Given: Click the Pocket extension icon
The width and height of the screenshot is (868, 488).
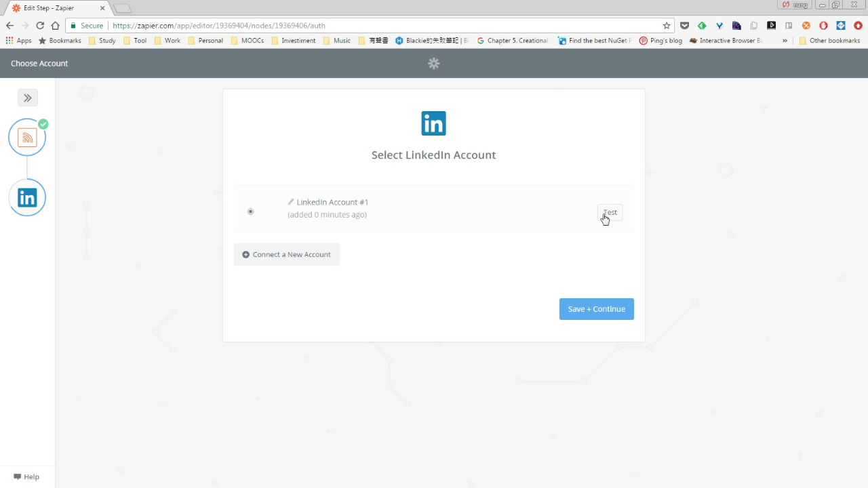Looking at the screenshot, I should click(685, 26).
